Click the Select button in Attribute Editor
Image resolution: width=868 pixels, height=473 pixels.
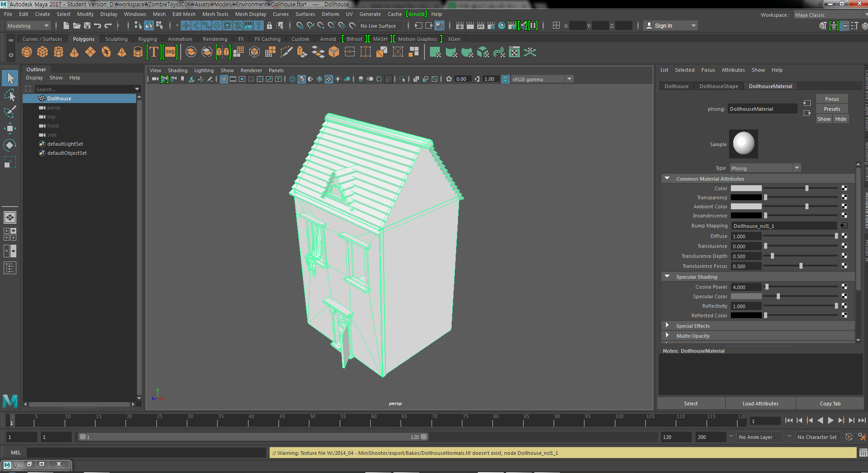[x=691, y=404]
